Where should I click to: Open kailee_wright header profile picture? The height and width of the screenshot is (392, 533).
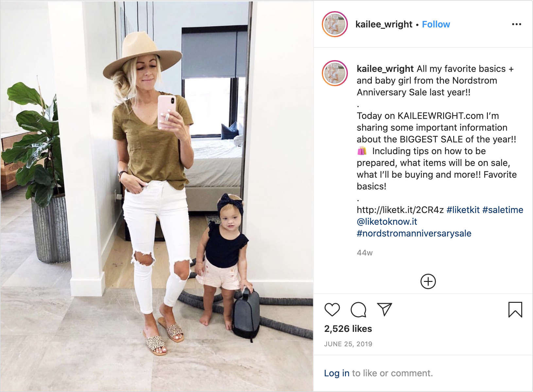335,24
